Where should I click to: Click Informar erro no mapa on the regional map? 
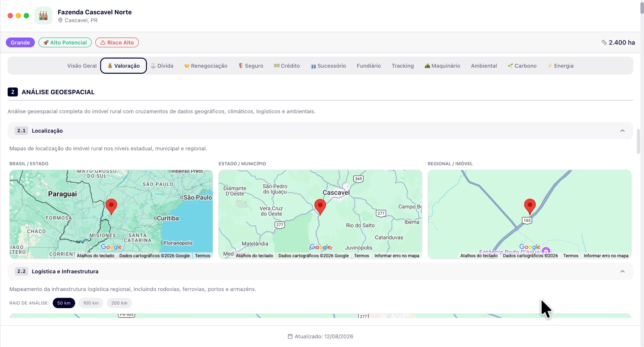[x=606, y=256]
